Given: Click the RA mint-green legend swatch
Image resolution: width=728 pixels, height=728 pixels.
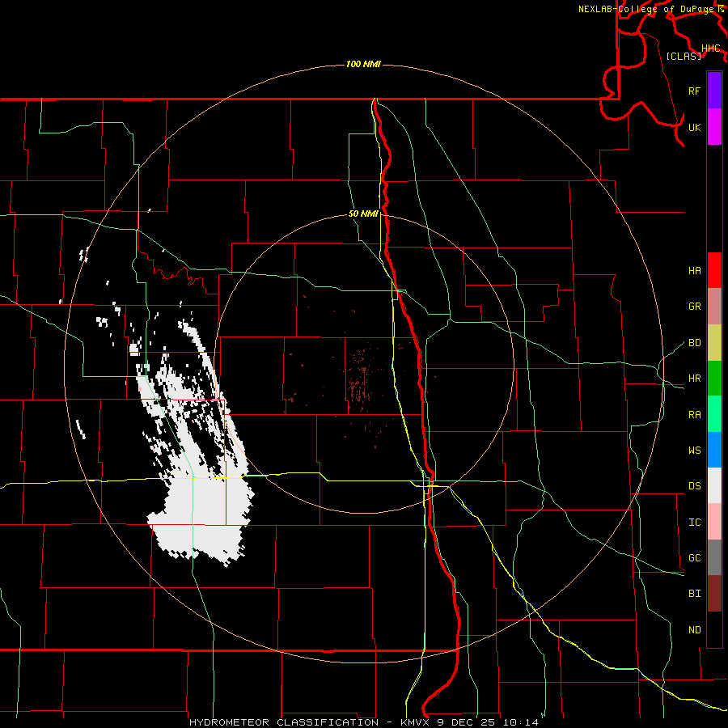Looking at the screenshot, I should click(714, 414).
